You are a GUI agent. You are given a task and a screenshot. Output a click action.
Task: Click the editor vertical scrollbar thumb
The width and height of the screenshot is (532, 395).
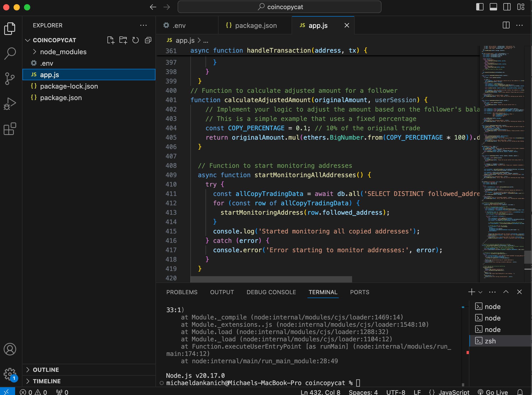pos(528,257)
